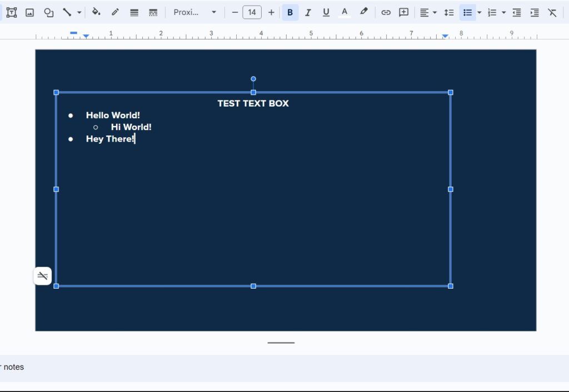Open the numbered list options menu
The width and height of the screenshot is (569, 392).
coord(504,12)
